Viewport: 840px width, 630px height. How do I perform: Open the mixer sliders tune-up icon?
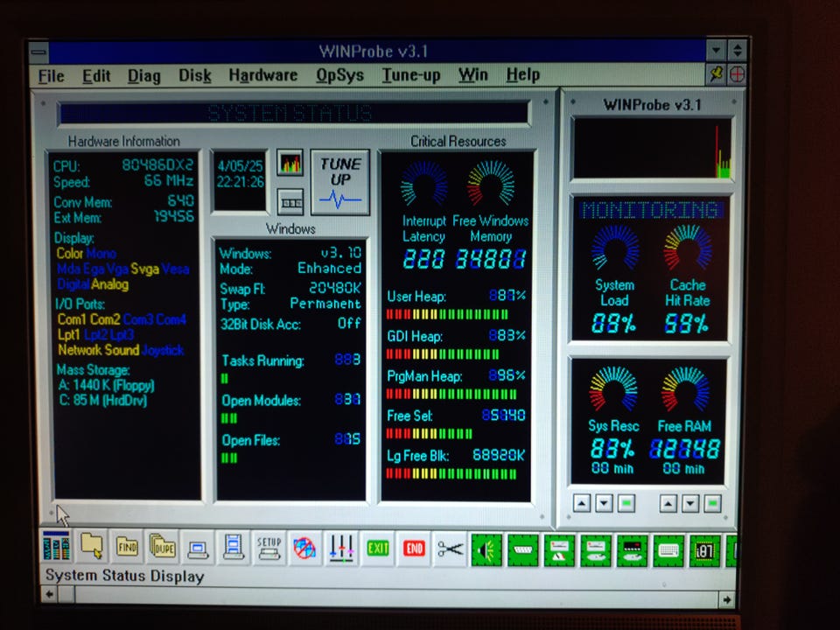(341, 548)
